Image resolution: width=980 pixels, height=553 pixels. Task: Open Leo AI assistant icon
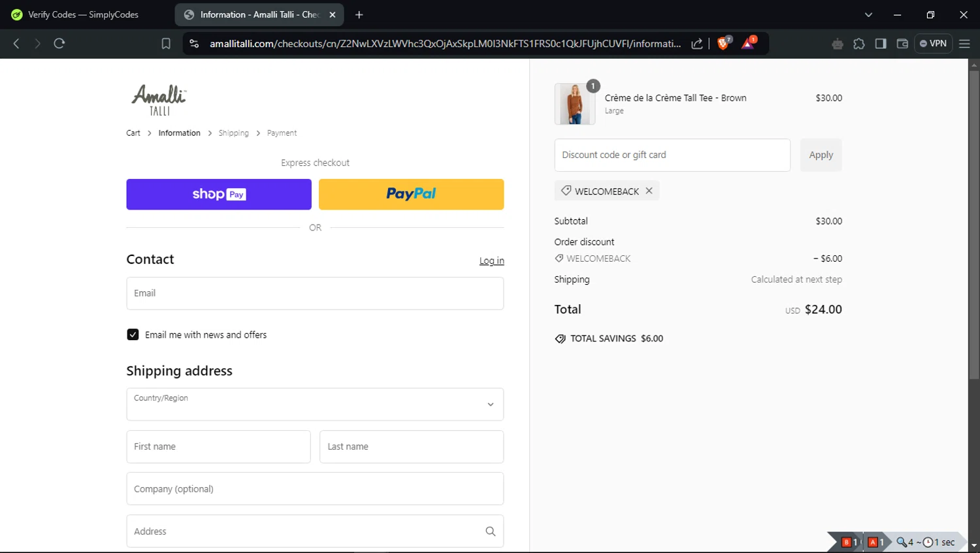click(838, 44)
